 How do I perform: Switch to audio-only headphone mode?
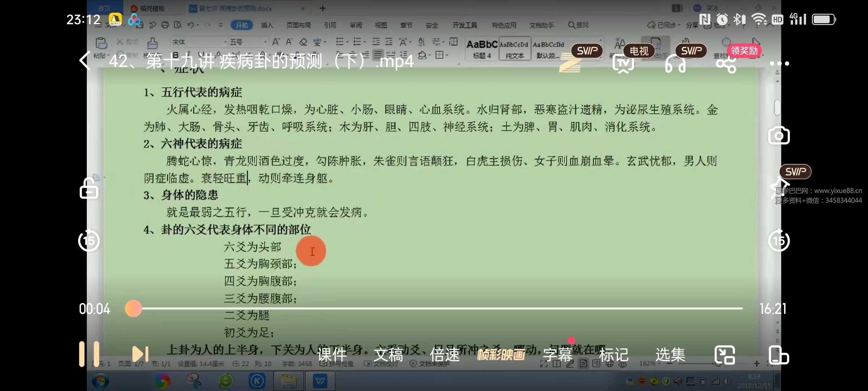click(x=675, y=64)
